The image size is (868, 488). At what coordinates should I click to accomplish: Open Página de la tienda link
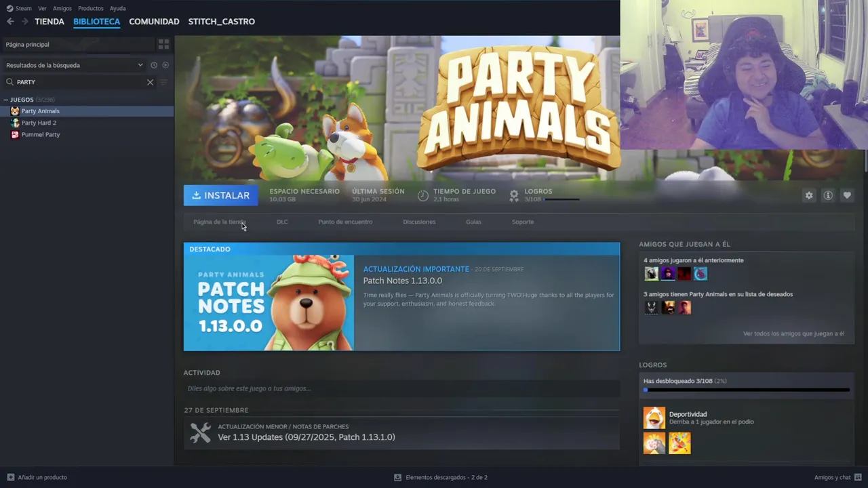pos(219,222)
